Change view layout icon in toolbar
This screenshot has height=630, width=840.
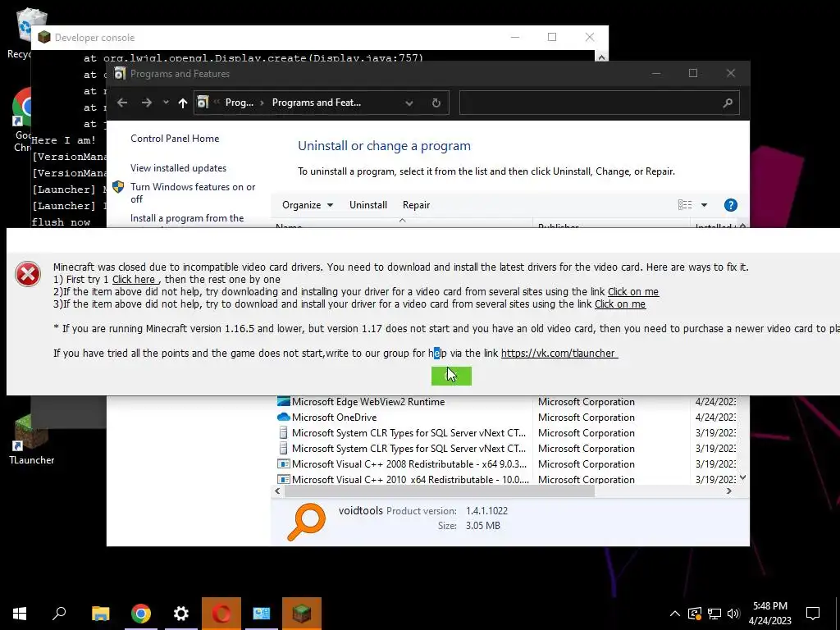coord(685,205)
